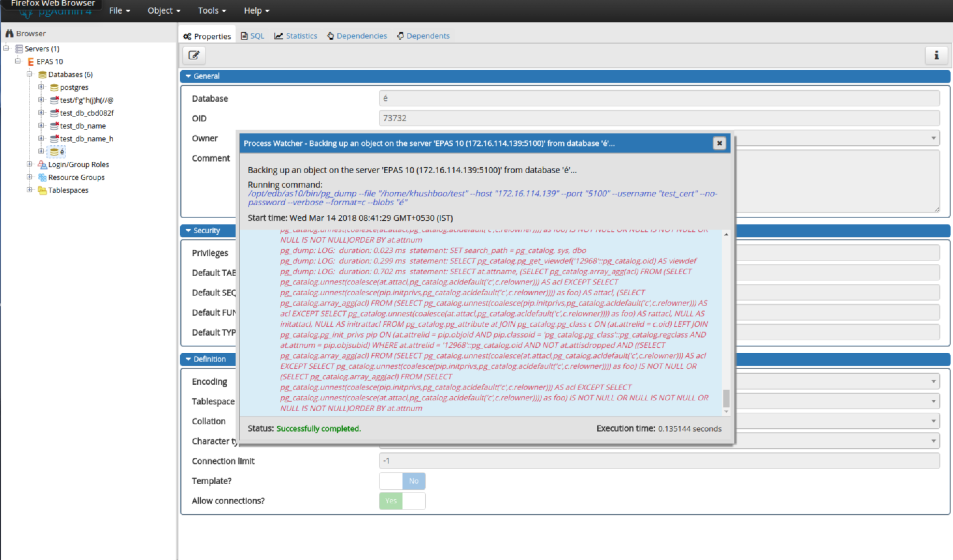This screenshot has width=953, height=560.
Task: Toggle the Allow connections? switch
Action: pos(402,501)
